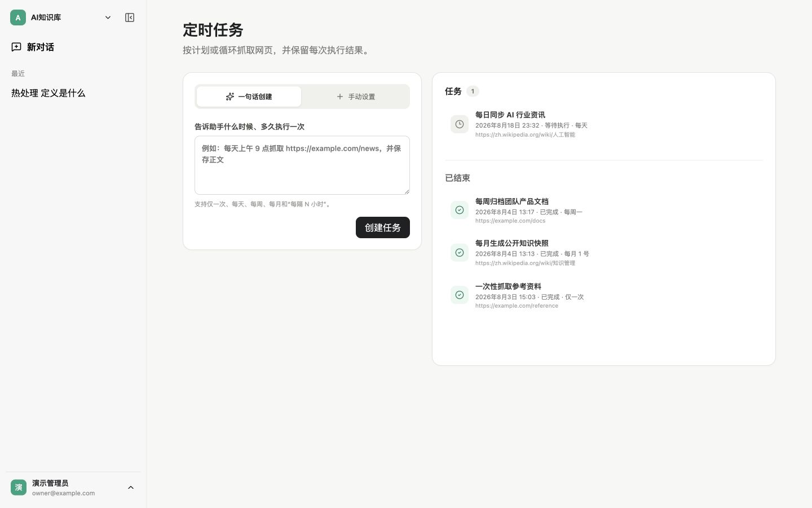The image size is (812, 508).
Task: Click the green A workspace avatar
Action: 18,17
